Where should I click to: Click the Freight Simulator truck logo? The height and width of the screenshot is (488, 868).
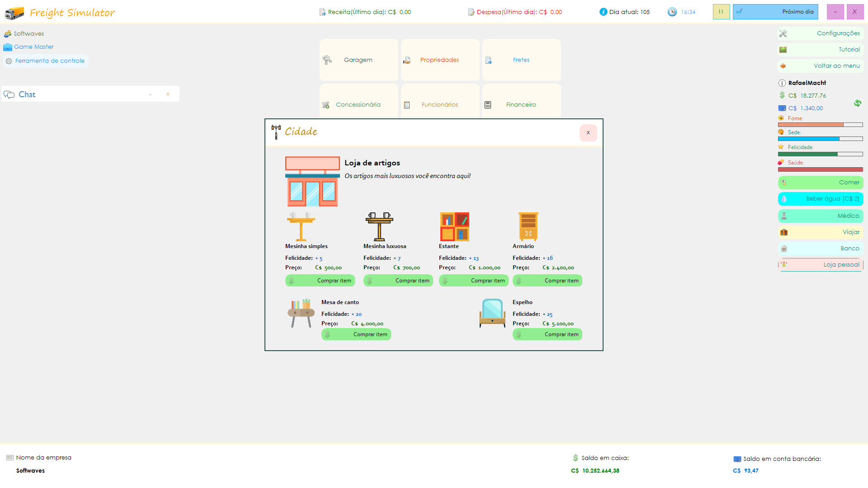click(14, 13)
